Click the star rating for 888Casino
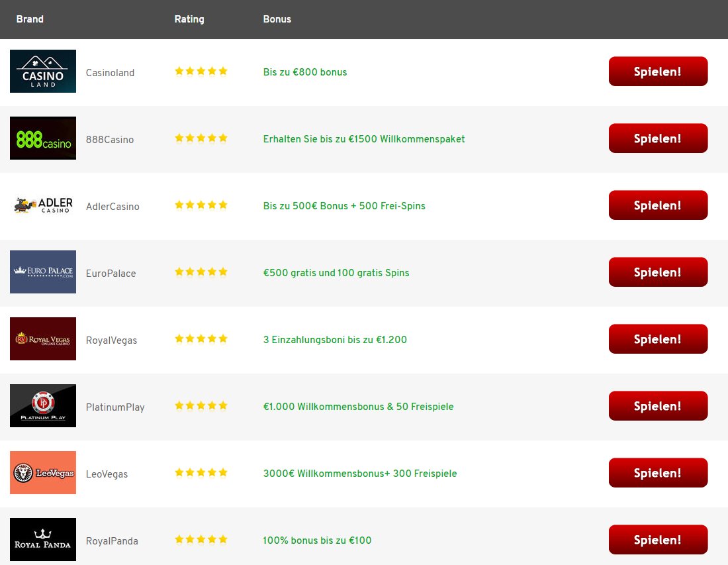This screenshot has height=565, width=728. (201, 138)
